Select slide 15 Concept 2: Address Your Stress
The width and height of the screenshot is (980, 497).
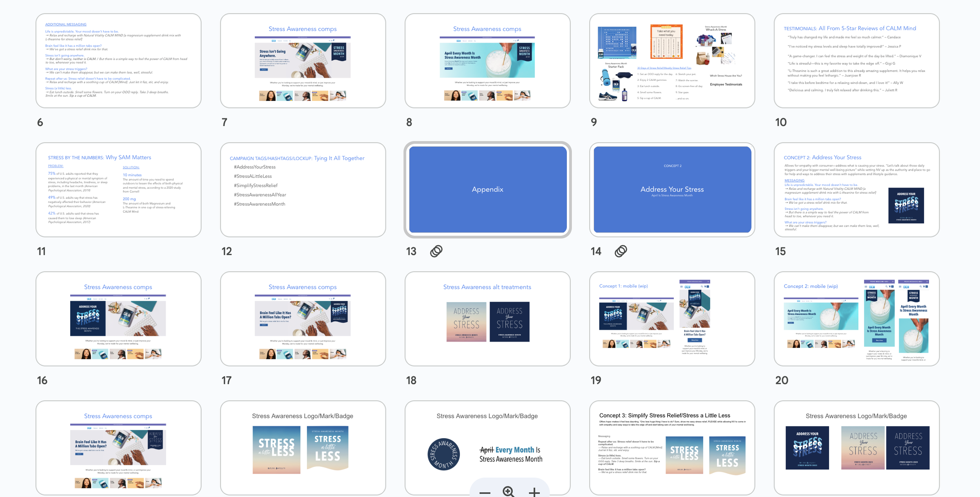pyautogui.click(x=857, y=189)
